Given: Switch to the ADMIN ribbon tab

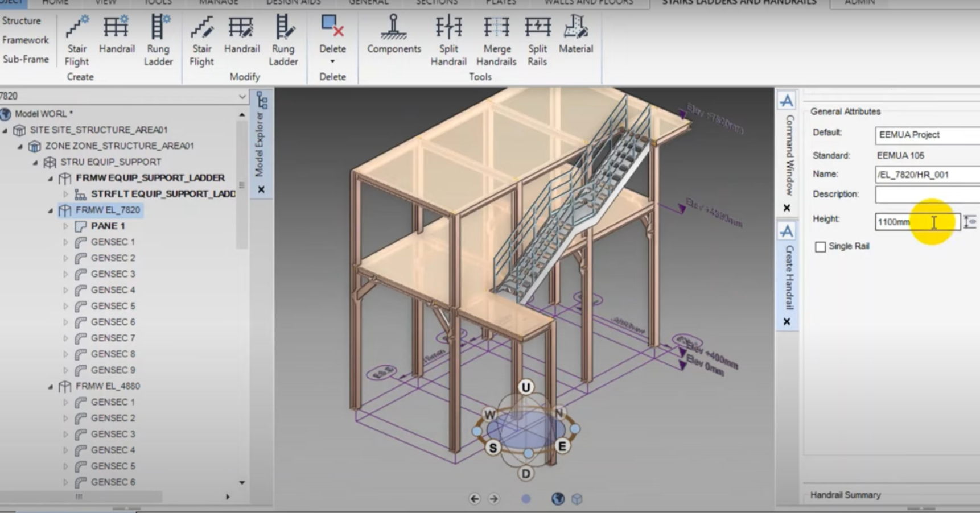Looking at the screenshot, I should tap(859, 3).
